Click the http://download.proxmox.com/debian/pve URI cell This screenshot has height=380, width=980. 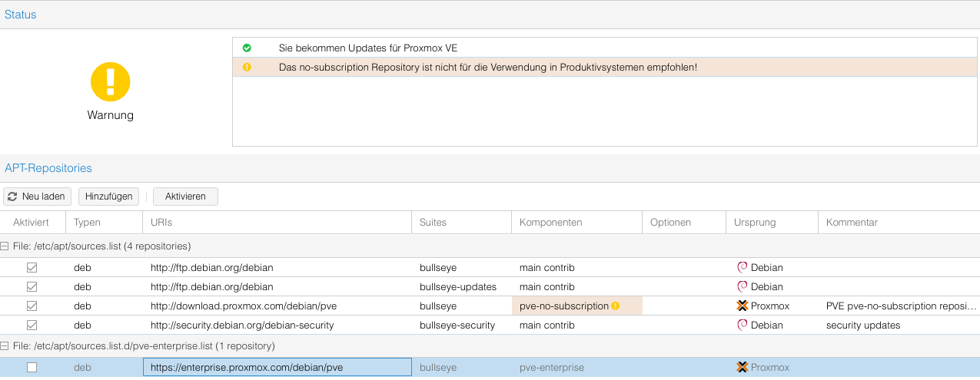277,306
